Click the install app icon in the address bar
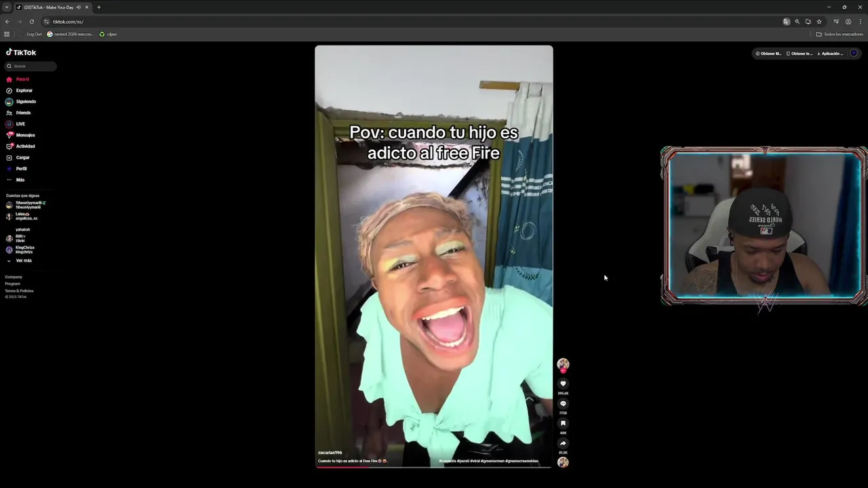 808,22
